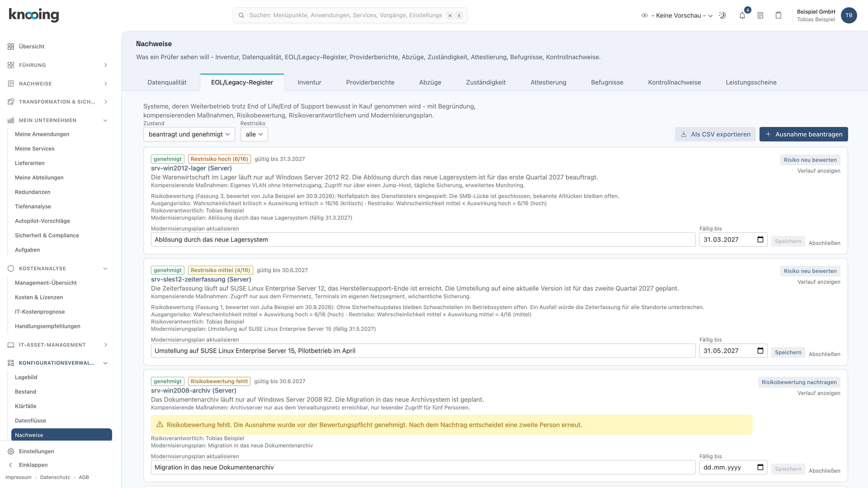Viewport: 868px width, 488px height.
Task: Open srv-win2008-archiv (Server) link
Action: 193,390
